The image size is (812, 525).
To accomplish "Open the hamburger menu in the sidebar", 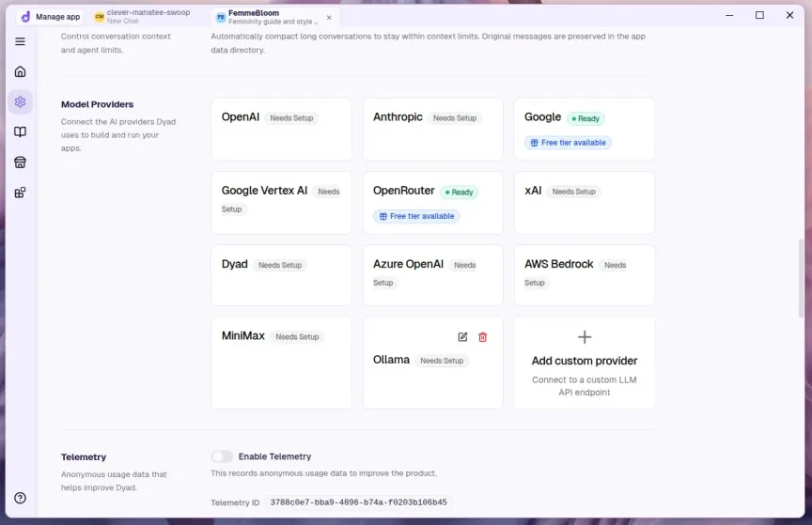I will click(20, 41).
